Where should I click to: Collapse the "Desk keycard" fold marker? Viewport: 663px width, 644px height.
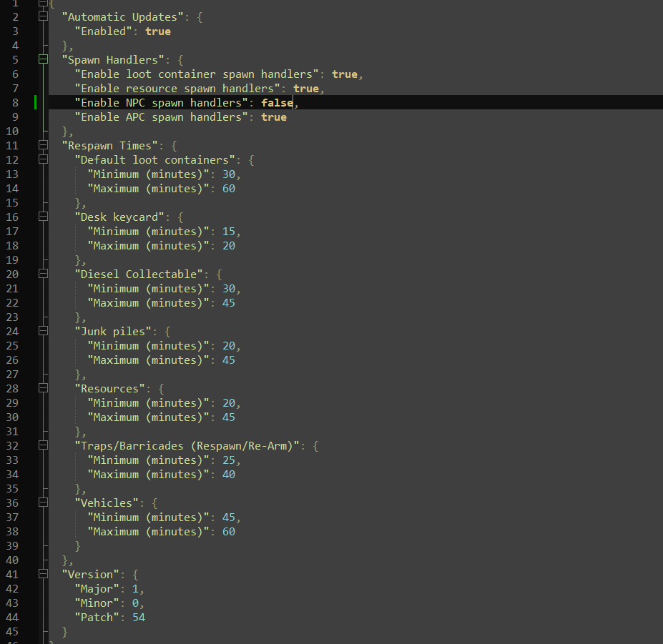pyautogui.click(x=43, y=217)
